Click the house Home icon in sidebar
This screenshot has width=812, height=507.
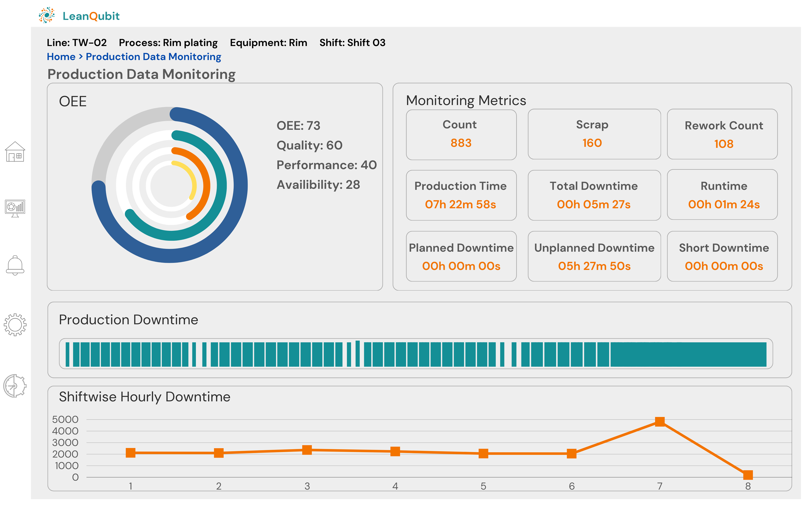pos(15,152)
